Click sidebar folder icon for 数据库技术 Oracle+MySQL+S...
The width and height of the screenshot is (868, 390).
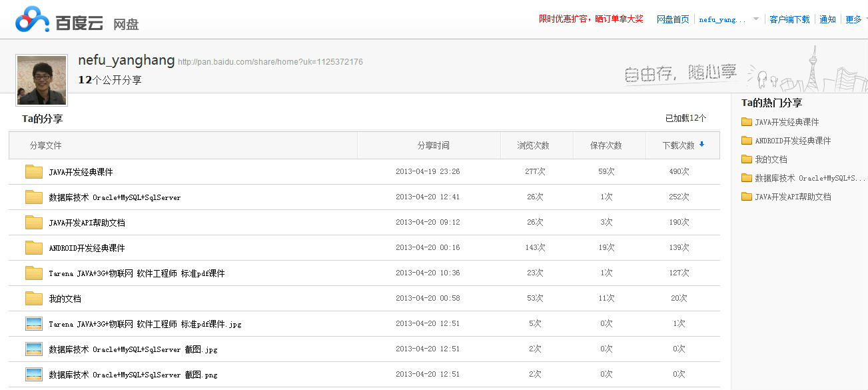(x=746, y=178)
